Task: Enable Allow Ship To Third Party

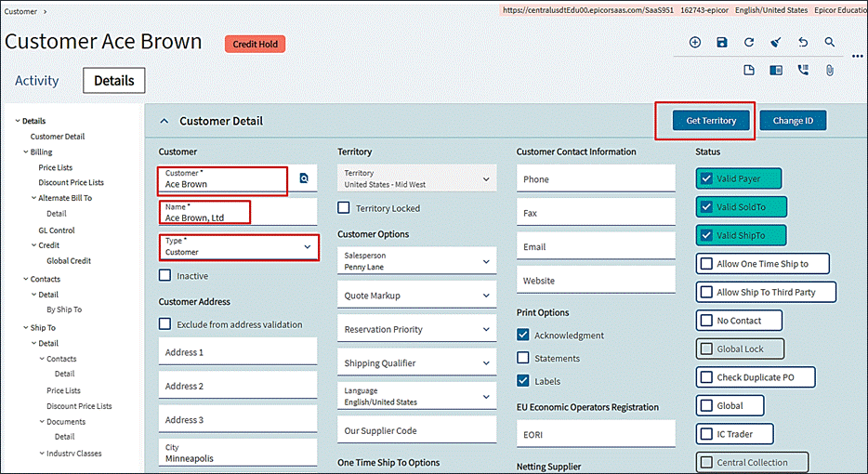Action: [706, 292]
